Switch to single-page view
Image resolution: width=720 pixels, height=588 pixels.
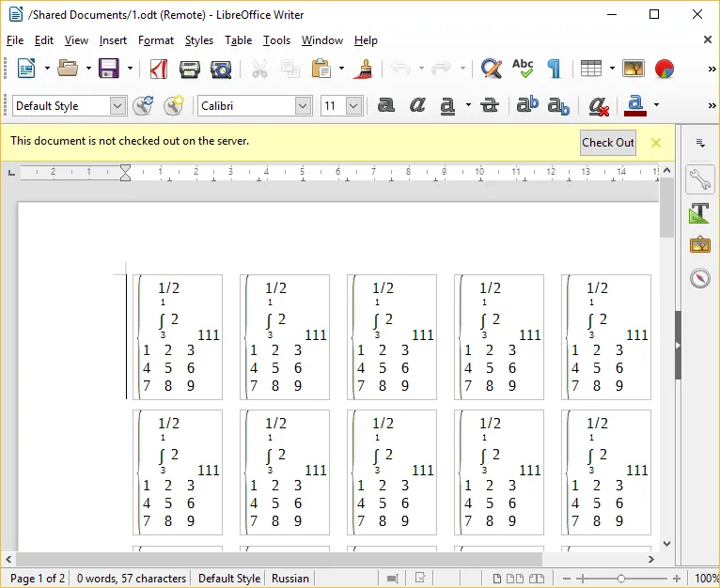click(x=497, y=579)
